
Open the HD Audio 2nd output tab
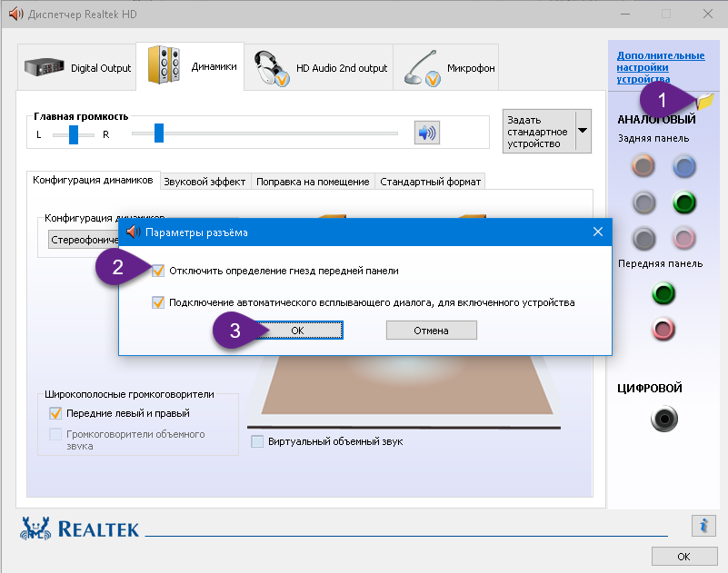coord(318,68)
